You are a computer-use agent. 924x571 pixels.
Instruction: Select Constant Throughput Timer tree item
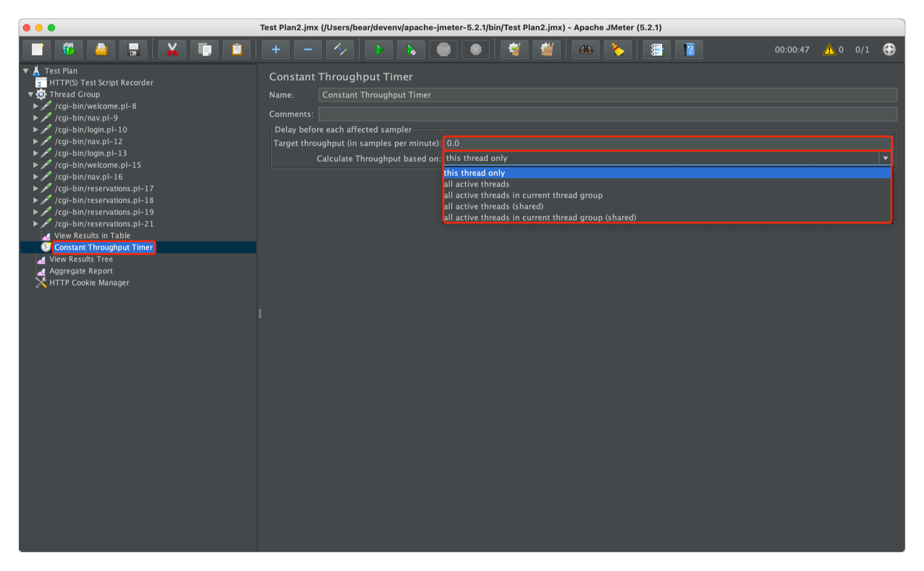click(103, 247)
